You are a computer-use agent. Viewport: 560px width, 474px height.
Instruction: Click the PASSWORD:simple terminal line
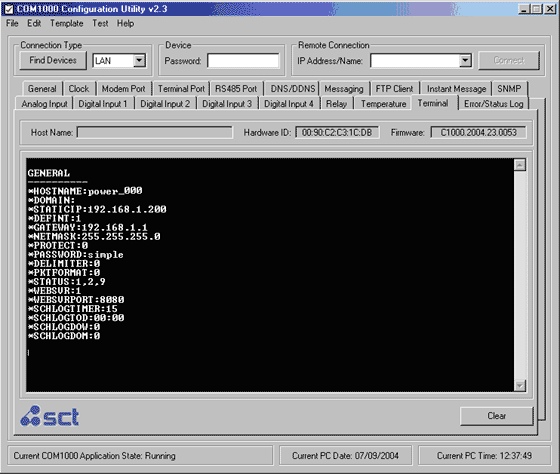[x=76, y=255]
